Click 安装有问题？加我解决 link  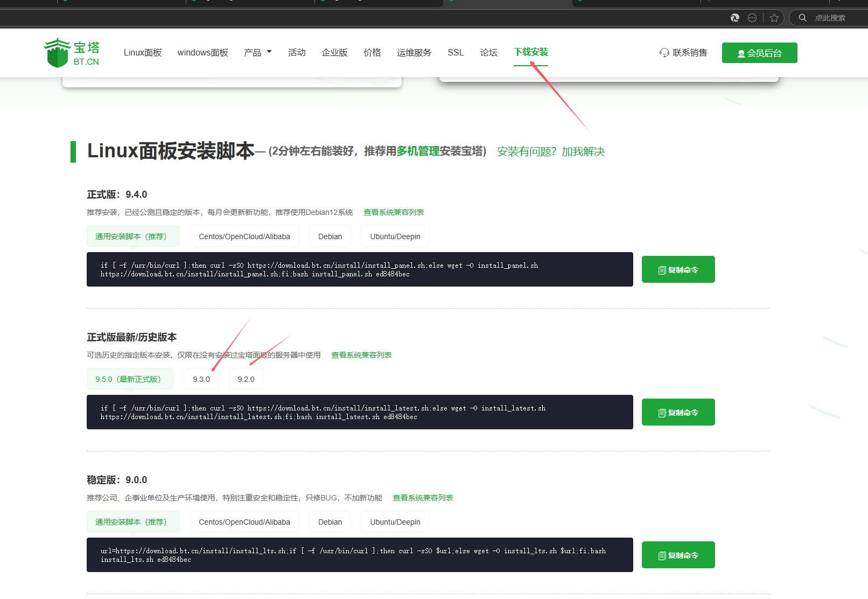tap(551, 151)
